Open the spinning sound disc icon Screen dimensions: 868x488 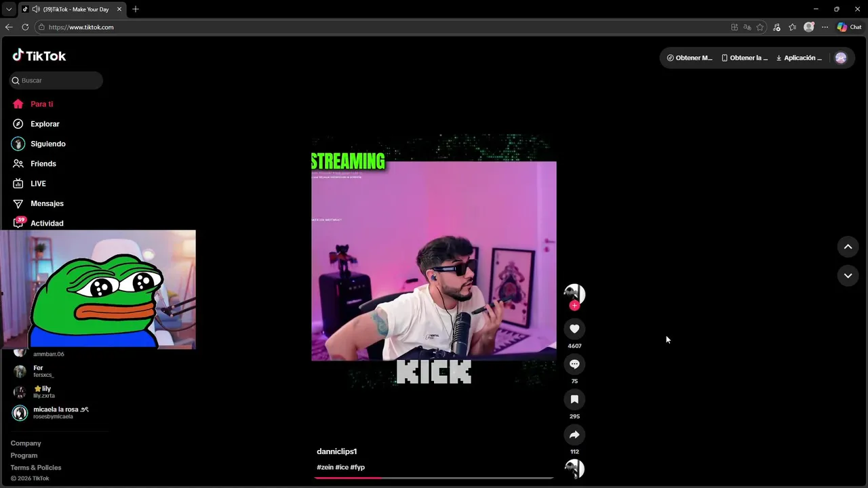tap(574, 469)
